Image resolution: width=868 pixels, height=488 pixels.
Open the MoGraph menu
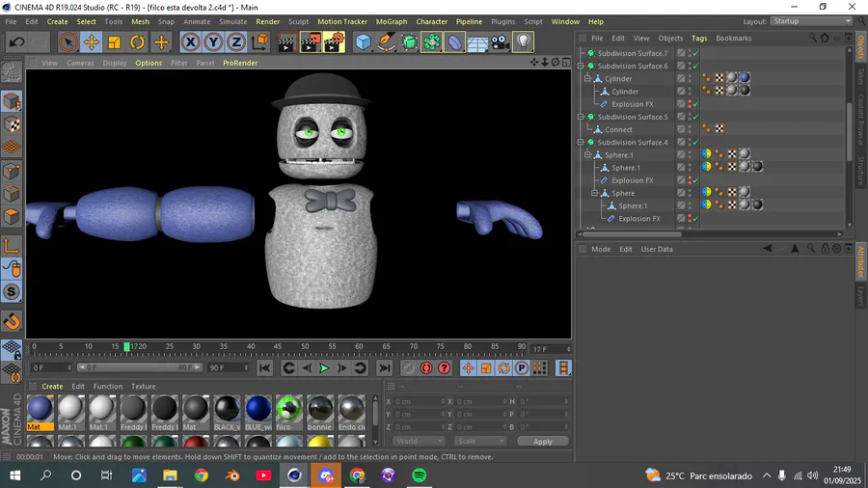(392, 21)
